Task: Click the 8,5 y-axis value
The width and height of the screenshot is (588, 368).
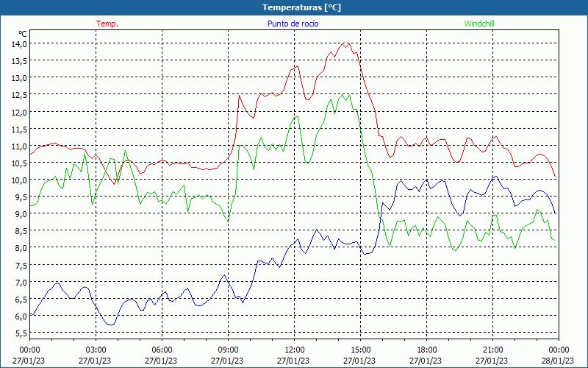Action: (x=21, y=230)
